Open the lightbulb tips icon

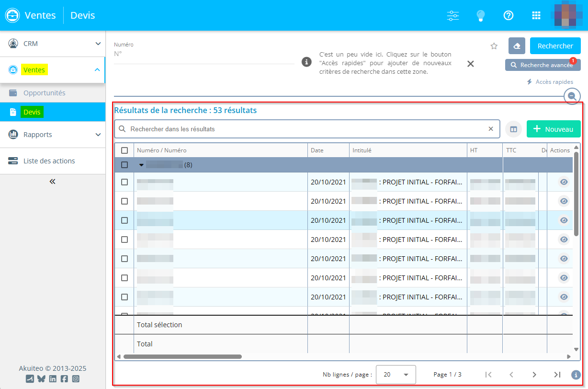coord(480,15)
